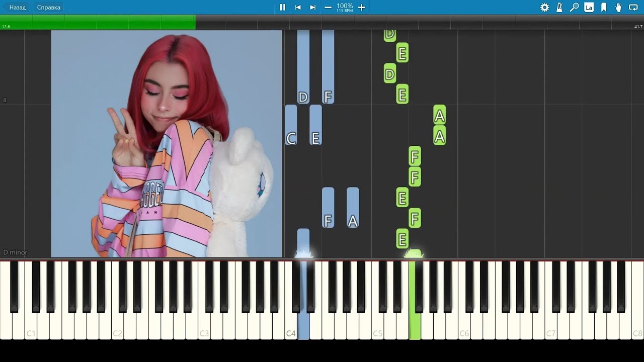Viewport: 644px width, 362px height.
Task: Seek ahead in the unplayed gray progress bar
Action: click(420, 23)
